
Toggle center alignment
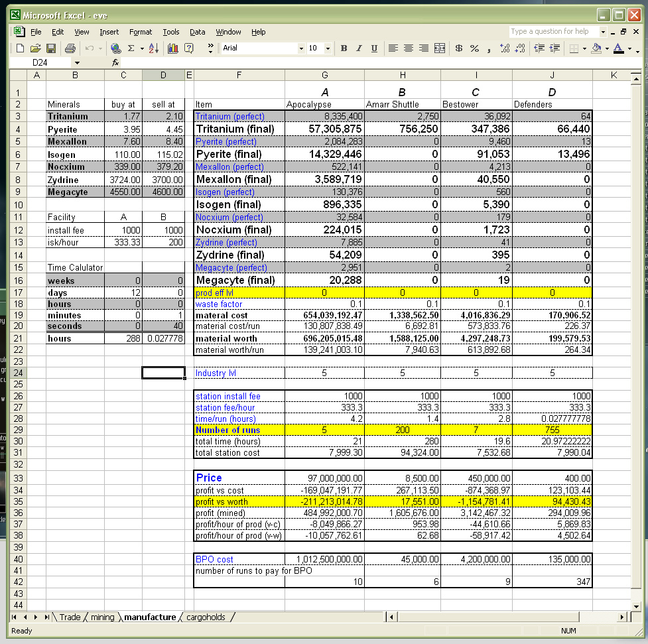409,48
